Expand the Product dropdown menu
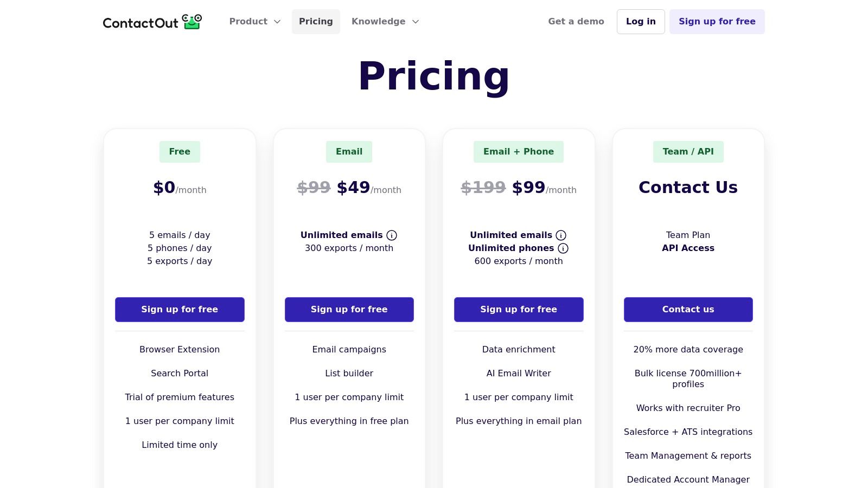Image resolution: width=868 pixels, height=488 pixels. (254, 22)
